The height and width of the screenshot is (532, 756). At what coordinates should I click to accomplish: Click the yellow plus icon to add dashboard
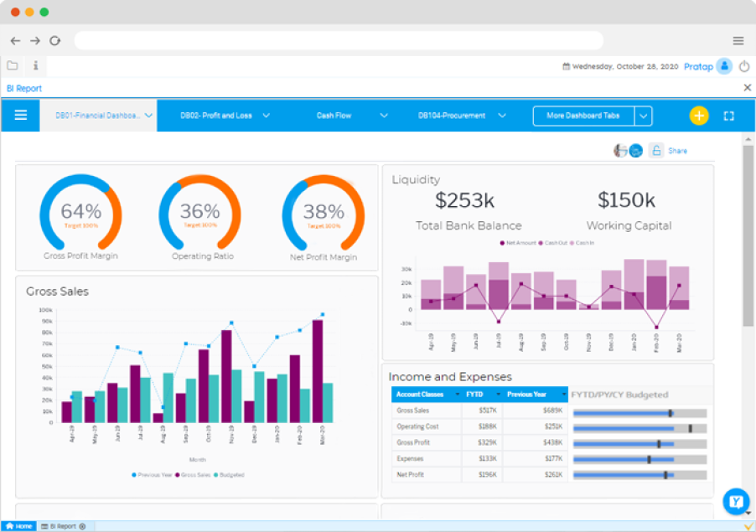coord(698,116)
